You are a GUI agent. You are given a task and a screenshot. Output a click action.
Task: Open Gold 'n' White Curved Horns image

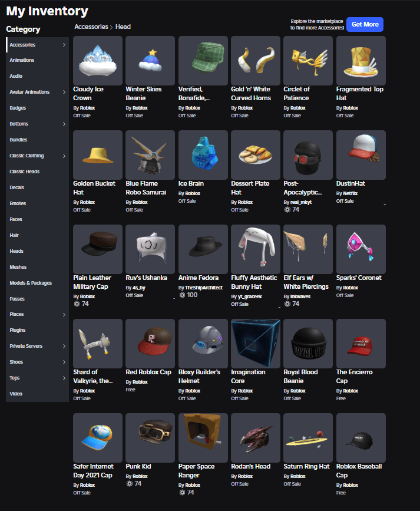256,61
